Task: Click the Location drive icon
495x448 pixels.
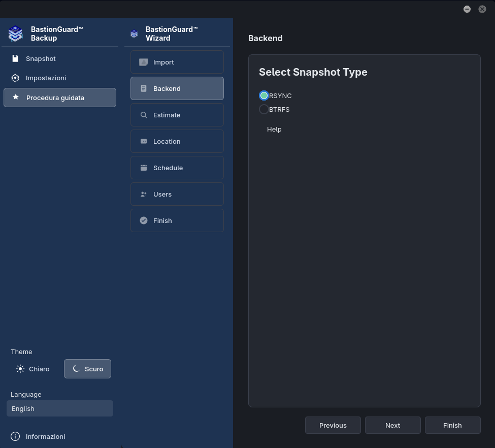Action: 144,141
